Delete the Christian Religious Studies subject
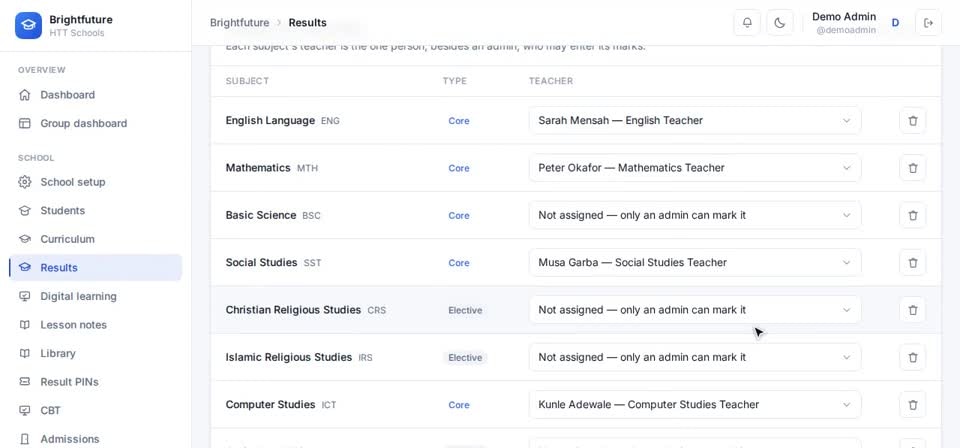The image size is (960, 448). coord(912,310)
